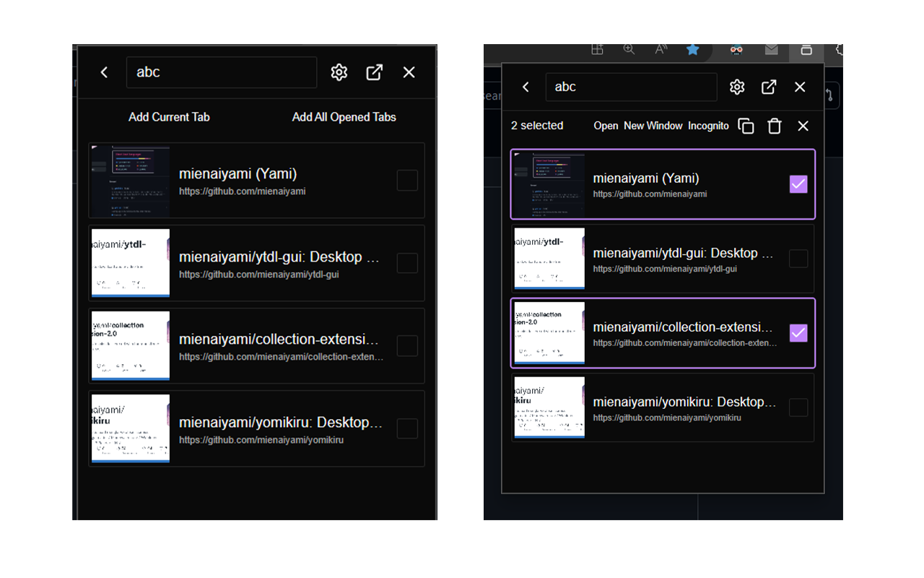
Task: Open the settings gear in the right popup
Action: tap(737, 87)
